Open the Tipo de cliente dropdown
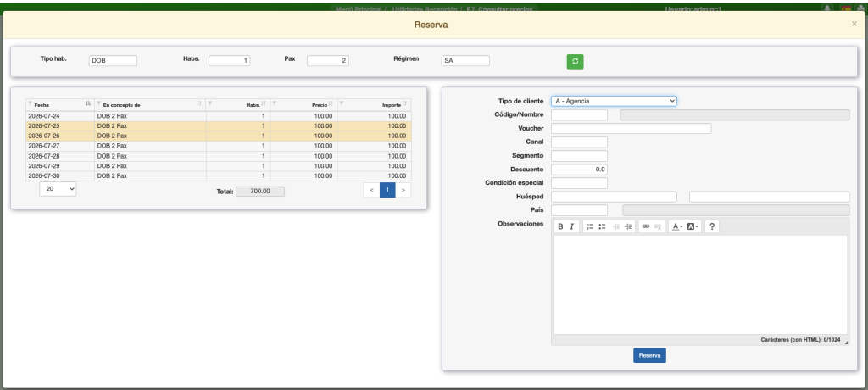 [x=614, y=102]
